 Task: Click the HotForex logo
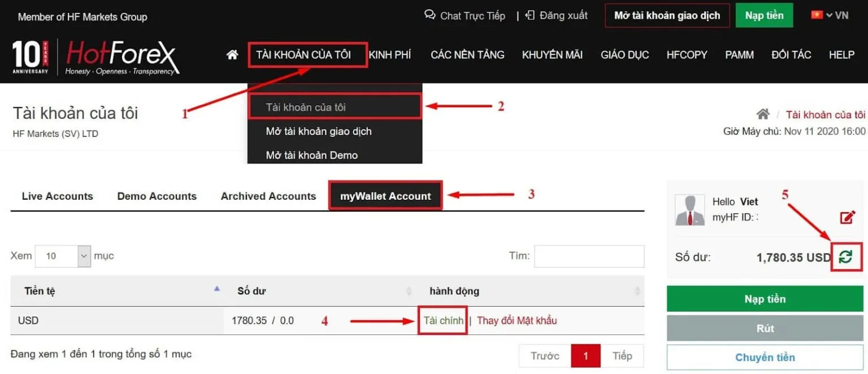point(123,57)
